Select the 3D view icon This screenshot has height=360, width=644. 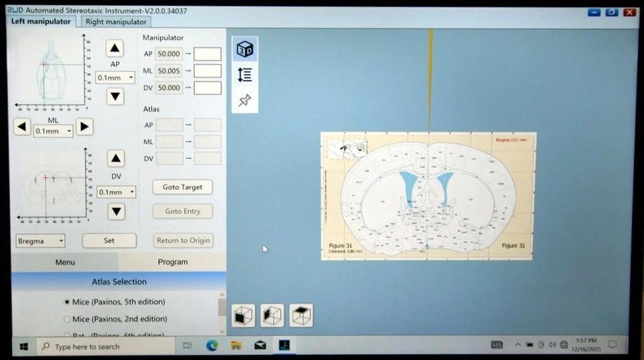point(244,48)
